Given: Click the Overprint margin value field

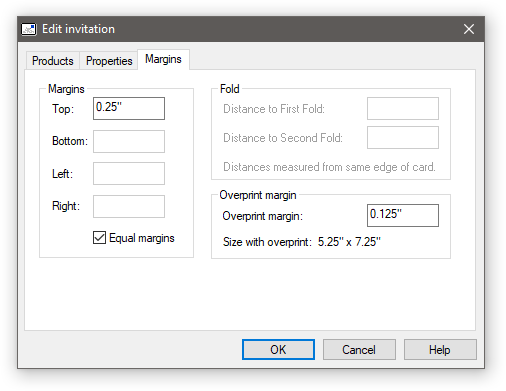Looking at the screenshot, I should (403, 215).
